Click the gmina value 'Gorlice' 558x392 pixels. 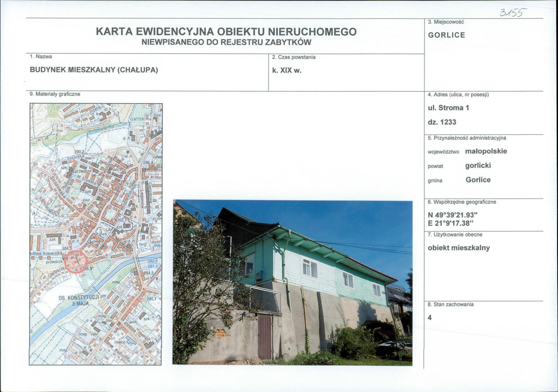(x=478, y=179)
